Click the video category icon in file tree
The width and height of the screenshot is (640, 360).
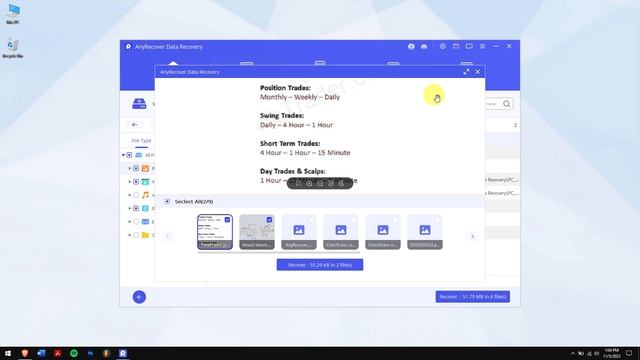(145, 182)
